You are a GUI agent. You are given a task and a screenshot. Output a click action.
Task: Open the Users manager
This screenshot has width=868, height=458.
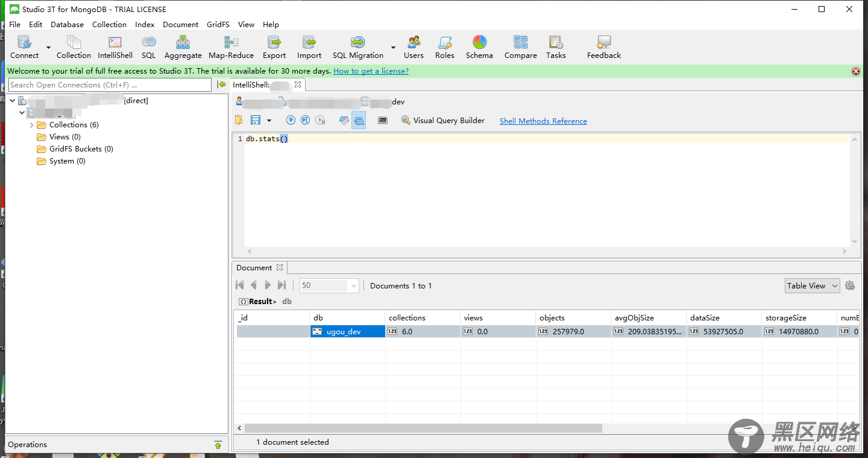coord(414,47)
